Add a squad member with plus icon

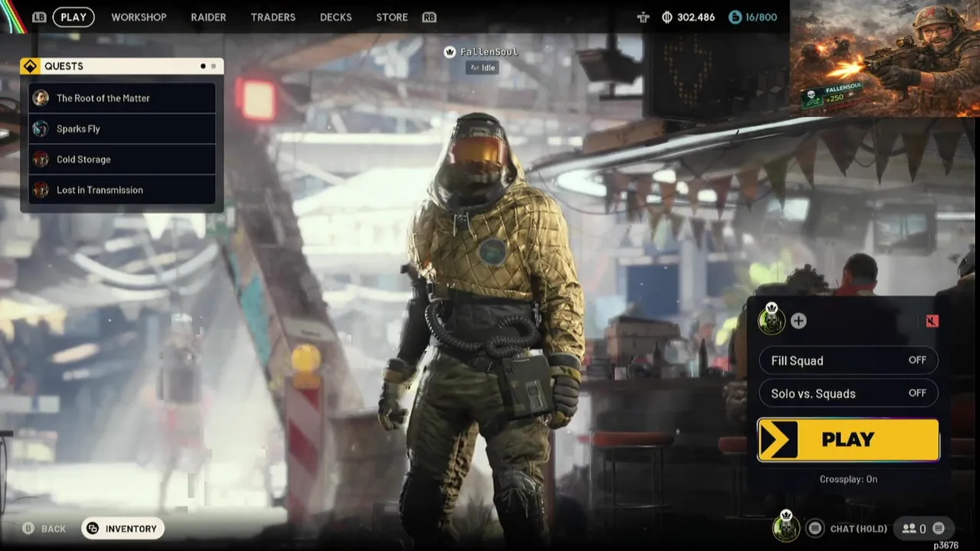click(x=799, y=321)
